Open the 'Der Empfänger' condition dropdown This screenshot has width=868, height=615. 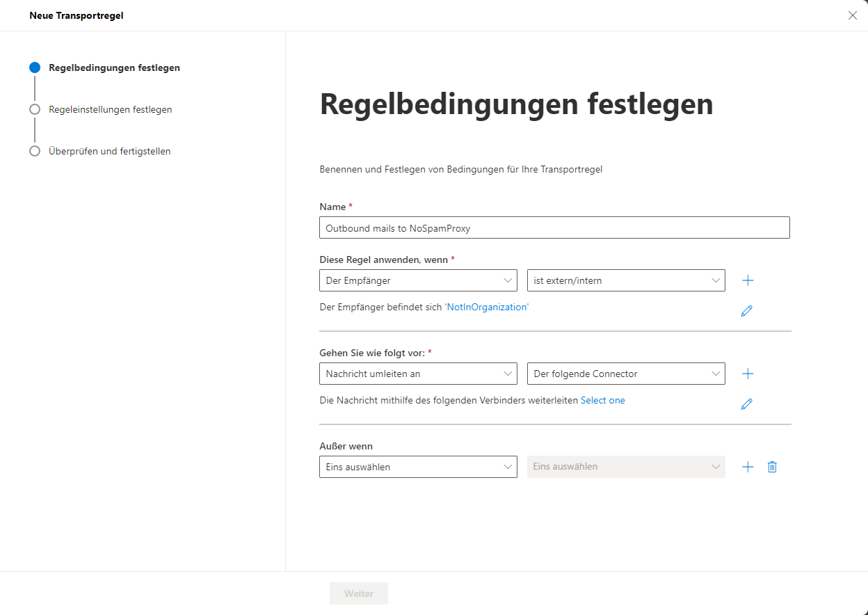point(418,280)
